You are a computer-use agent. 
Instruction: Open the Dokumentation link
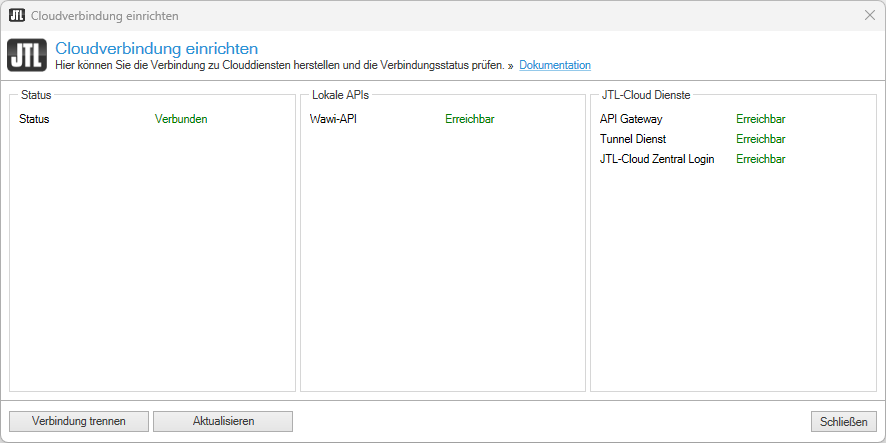pos(555,65)
